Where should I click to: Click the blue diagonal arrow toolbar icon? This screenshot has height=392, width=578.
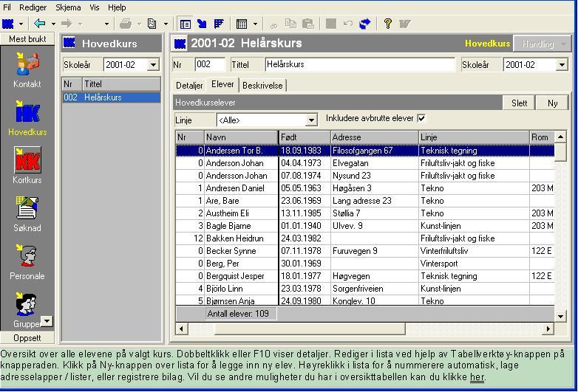(202, 24)
